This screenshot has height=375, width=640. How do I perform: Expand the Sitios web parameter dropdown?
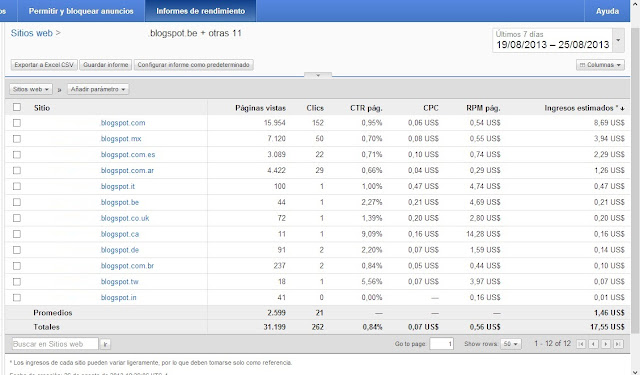[x=31, y=89]
